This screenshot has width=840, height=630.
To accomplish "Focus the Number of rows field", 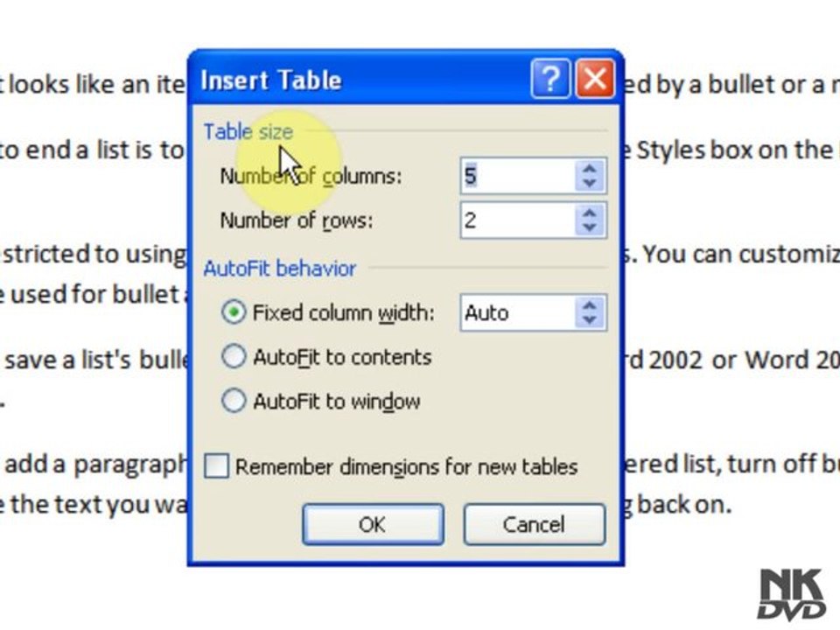I will (518, 220).
